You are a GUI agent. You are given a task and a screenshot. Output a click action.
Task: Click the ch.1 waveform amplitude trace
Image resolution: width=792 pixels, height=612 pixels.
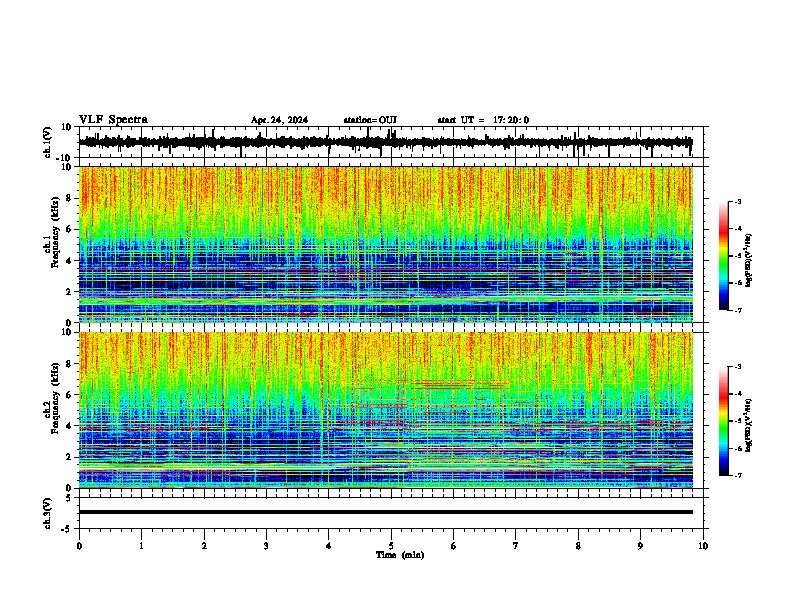coord(385,142)
